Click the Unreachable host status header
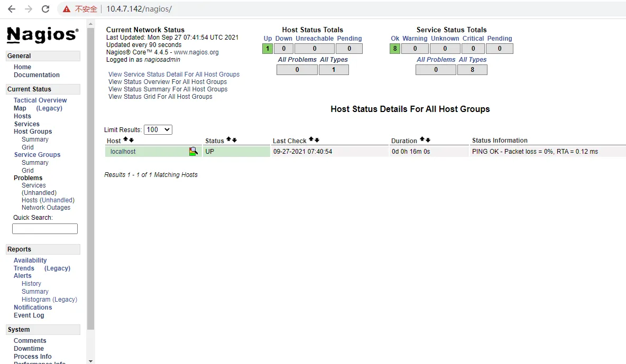 click(x=315, y=39)
